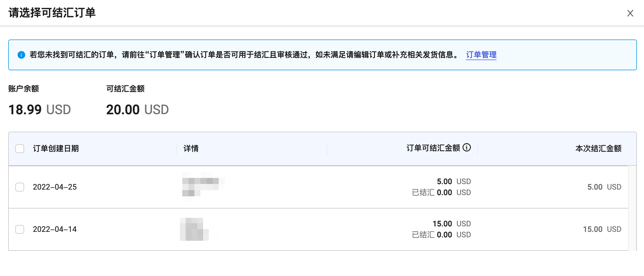Image resolution: width=644 pixels, height=276 pixels.
Task: Check the 2022-04-25 order checkbox
Action: pyautogui.click(x=20, y=187)
